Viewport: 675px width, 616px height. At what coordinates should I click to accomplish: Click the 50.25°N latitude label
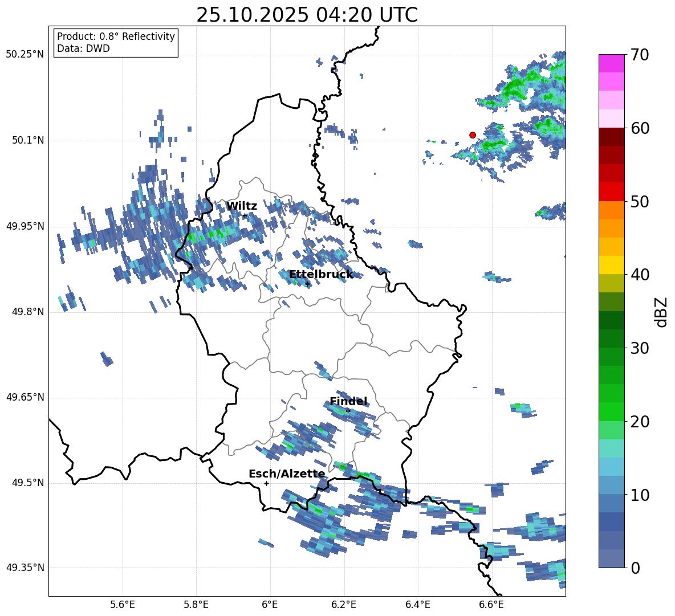click(25, 55)
